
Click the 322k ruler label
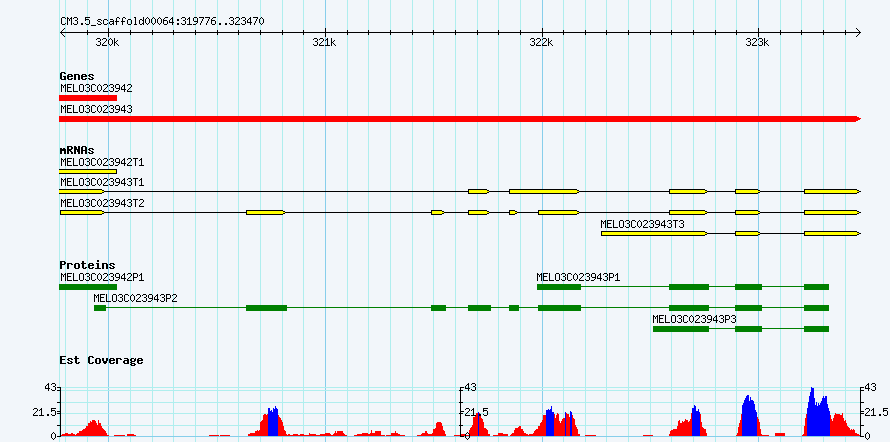(541, 43)
